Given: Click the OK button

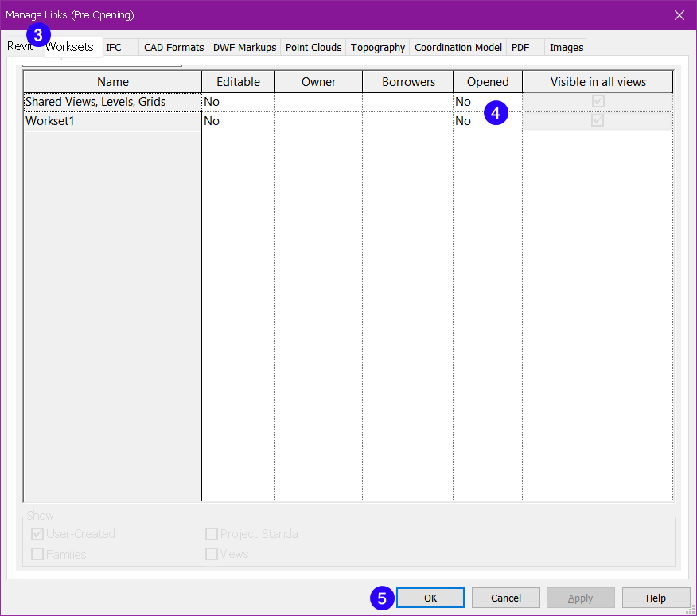Looking at the screenshot, I should (430, 598).
